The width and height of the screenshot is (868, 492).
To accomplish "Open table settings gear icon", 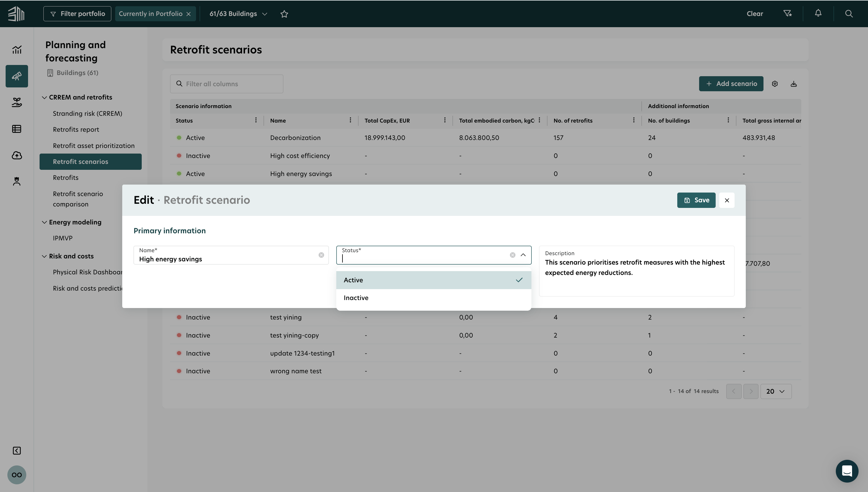I will (775, 84).
